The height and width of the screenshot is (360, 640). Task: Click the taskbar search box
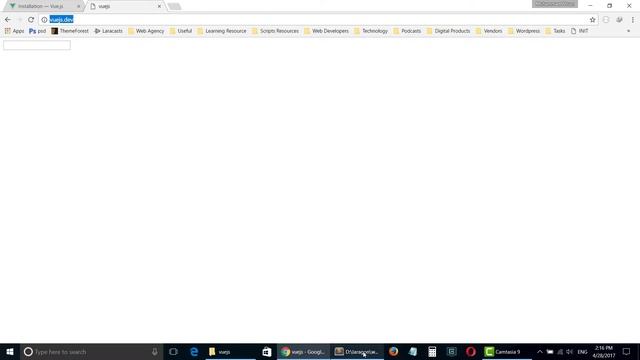(92, 351)
